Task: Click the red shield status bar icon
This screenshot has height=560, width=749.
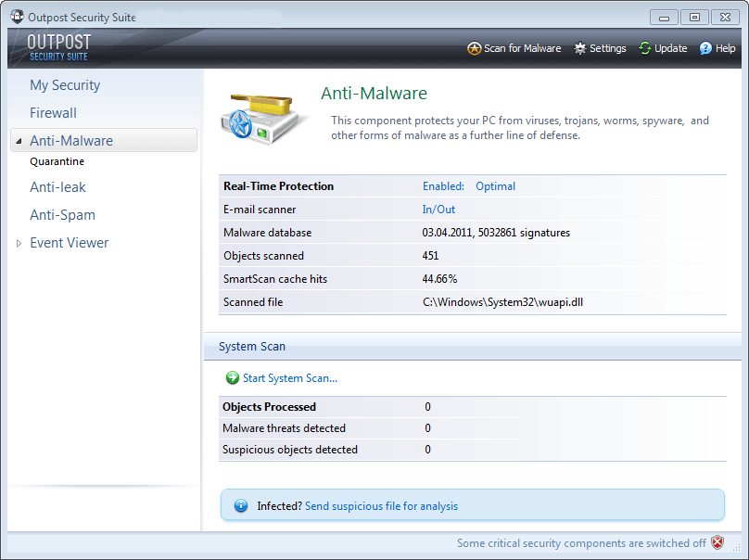Action: pos(717,542)
